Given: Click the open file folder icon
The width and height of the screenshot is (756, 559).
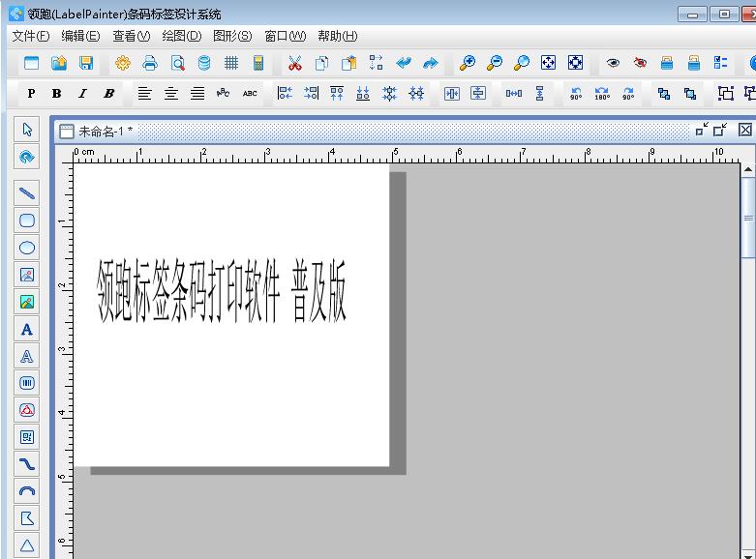Looking at the screenshot, I should coord(59,63).
